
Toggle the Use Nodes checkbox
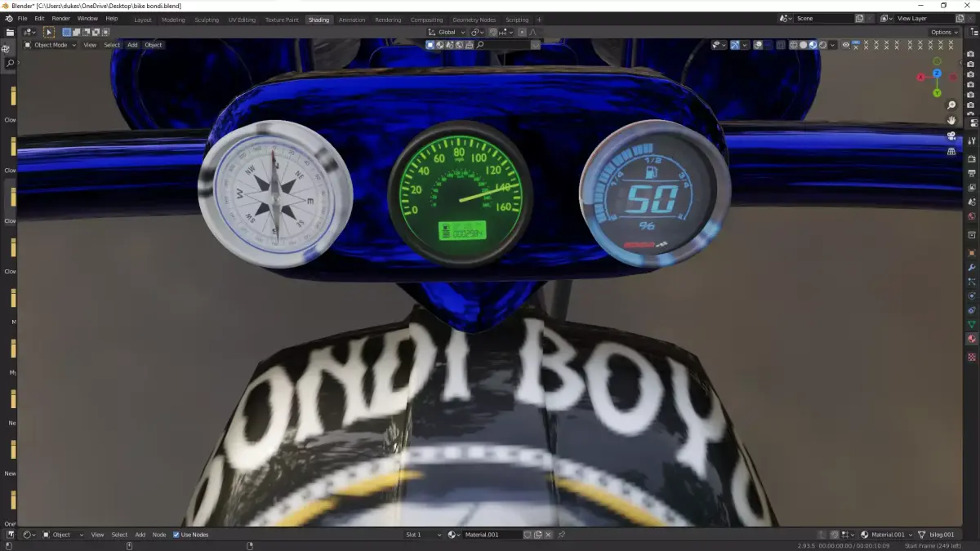(176, 535)
